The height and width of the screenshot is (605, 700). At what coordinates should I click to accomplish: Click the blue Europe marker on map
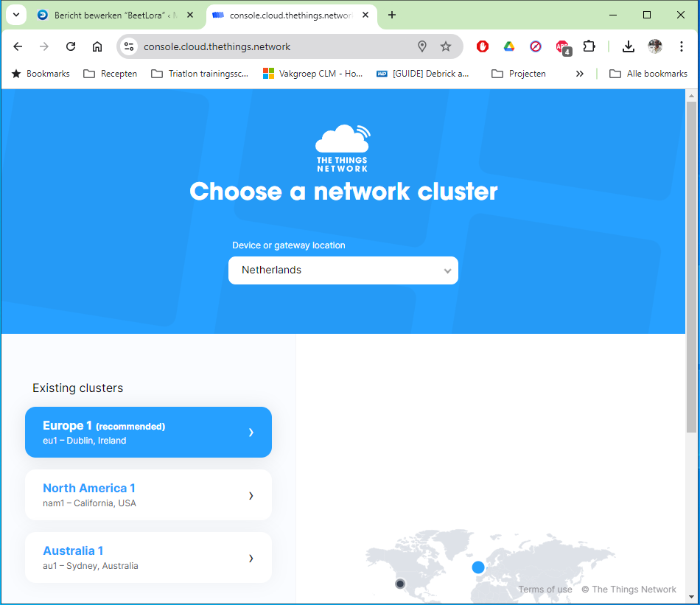pos(478,567)
